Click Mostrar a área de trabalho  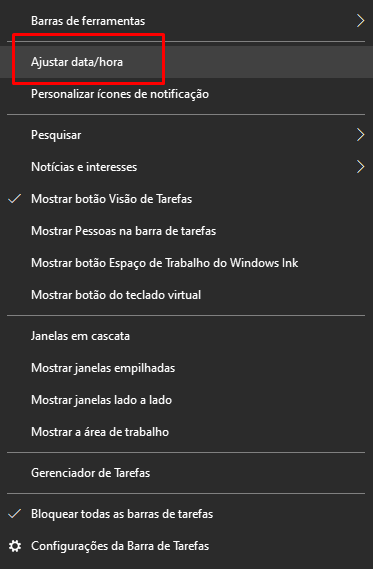pos(186,432)
